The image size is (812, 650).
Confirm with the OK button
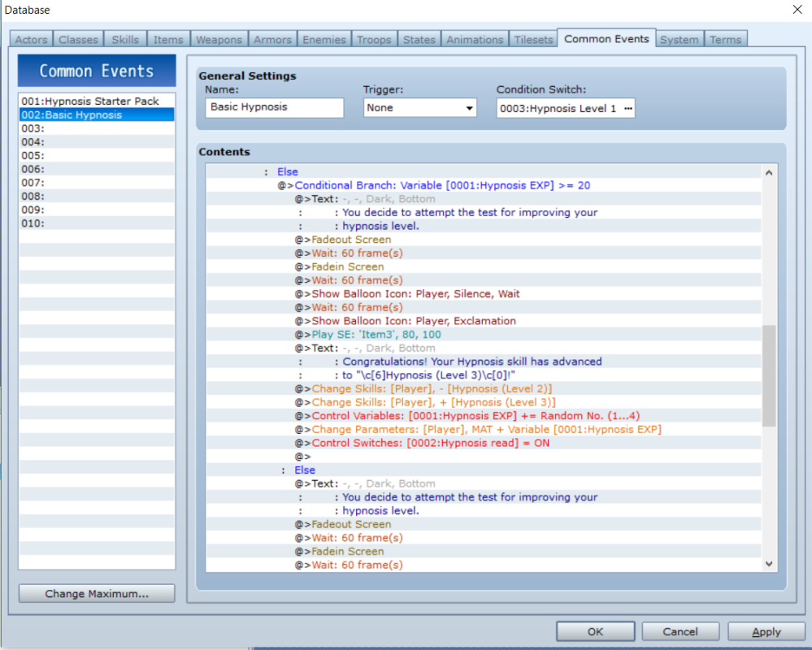596,631
